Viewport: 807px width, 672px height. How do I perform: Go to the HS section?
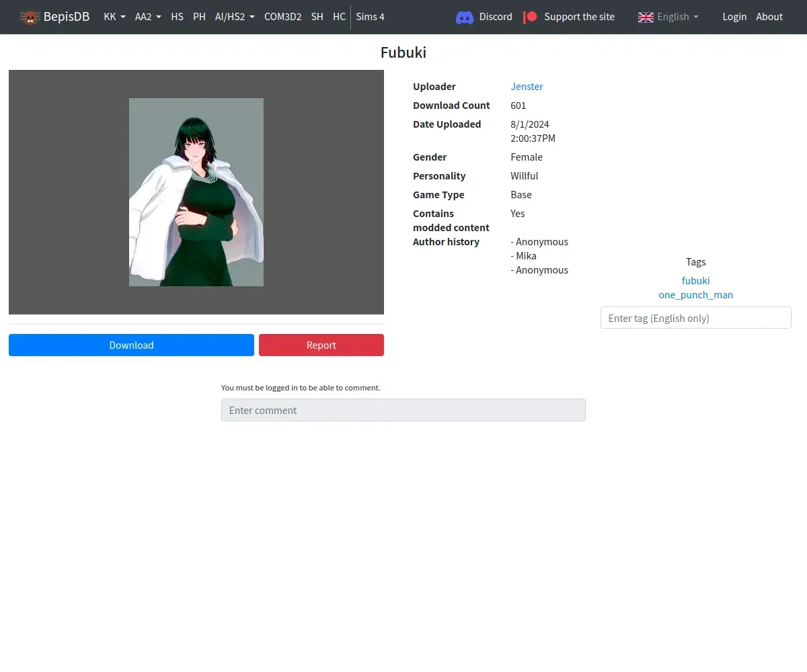(177, 17)
